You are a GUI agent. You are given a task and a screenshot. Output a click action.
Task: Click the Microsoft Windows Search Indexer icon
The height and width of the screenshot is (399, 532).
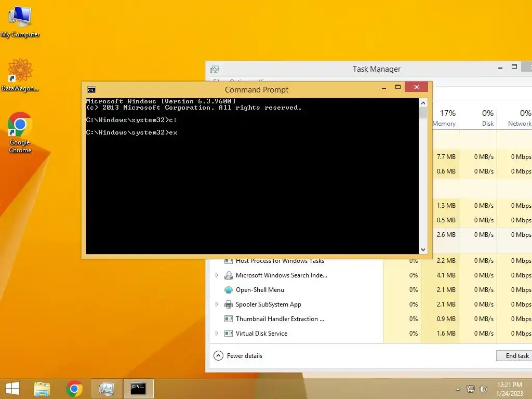pos(229,275)
